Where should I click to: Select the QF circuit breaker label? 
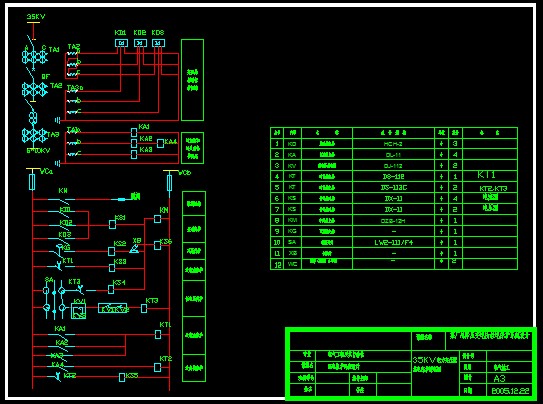click(x=46, y=77)
